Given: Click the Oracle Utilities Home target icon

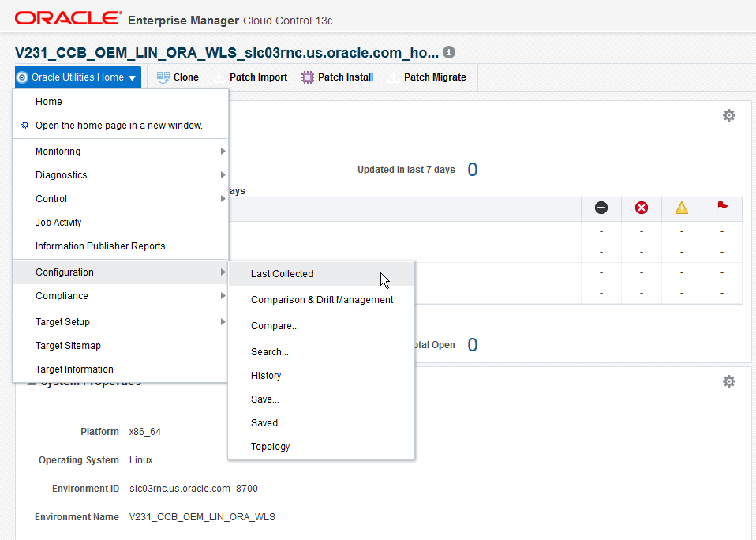Looking at the screenshot, I should pyautogui.click(x=22, y=77).
